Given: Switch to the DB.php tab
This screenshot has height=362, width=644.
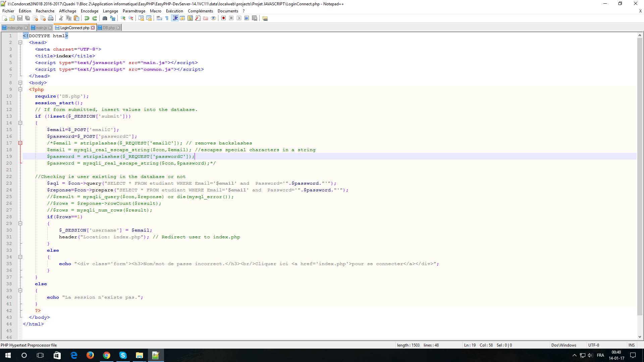Looking at the screenshot, I should (109, 28).
